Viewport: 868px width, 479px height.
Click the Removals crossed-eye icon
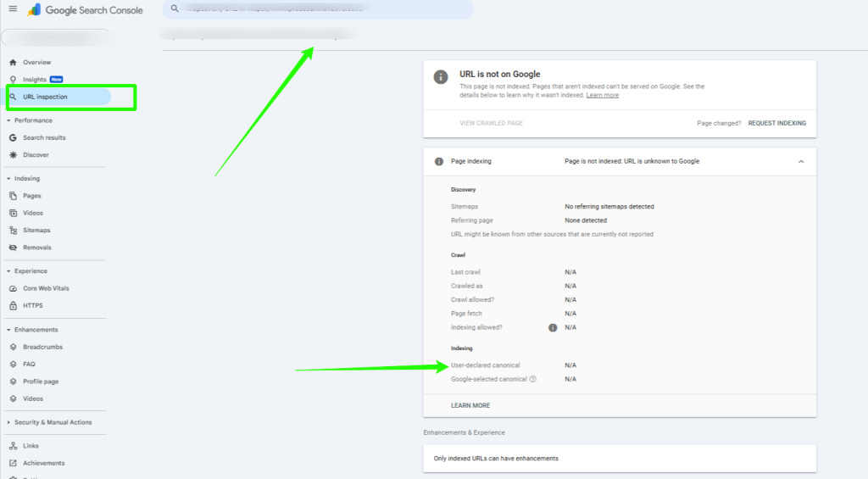click(x=14, y=248)
